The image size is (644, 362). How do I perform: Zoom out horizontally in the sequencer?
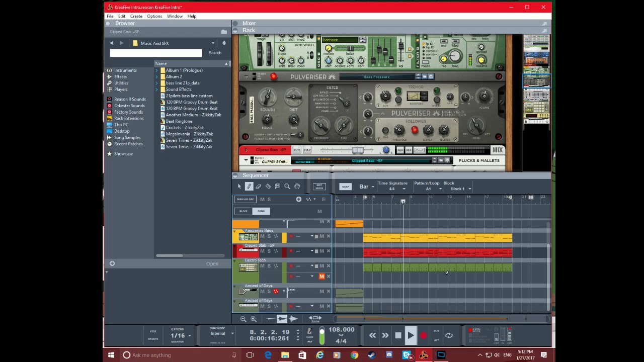click(x=244, y=319)
